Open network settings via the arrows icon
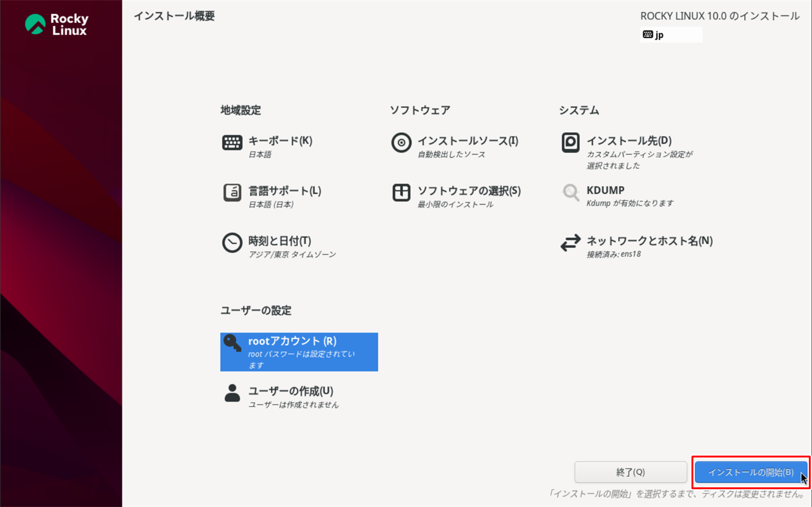Image resolution: width=812 pixels, height=507 pixels. pos(570,242)
